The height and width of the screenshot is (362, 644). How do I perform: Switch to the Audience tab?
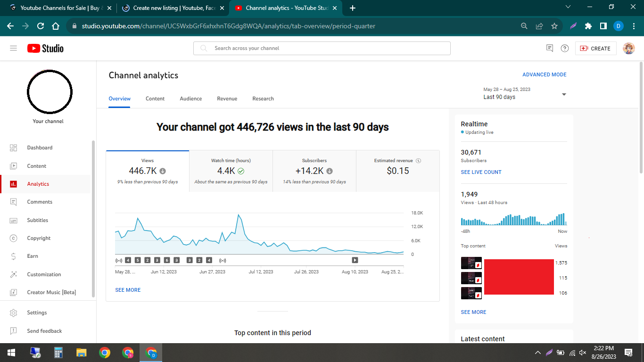tap(190, 99)
